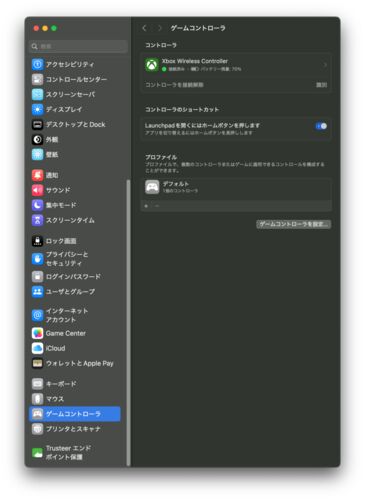Toggle Launchpad home button shortcut switch
The height and width of the screenshot is (500, 365).
(321, 126)
